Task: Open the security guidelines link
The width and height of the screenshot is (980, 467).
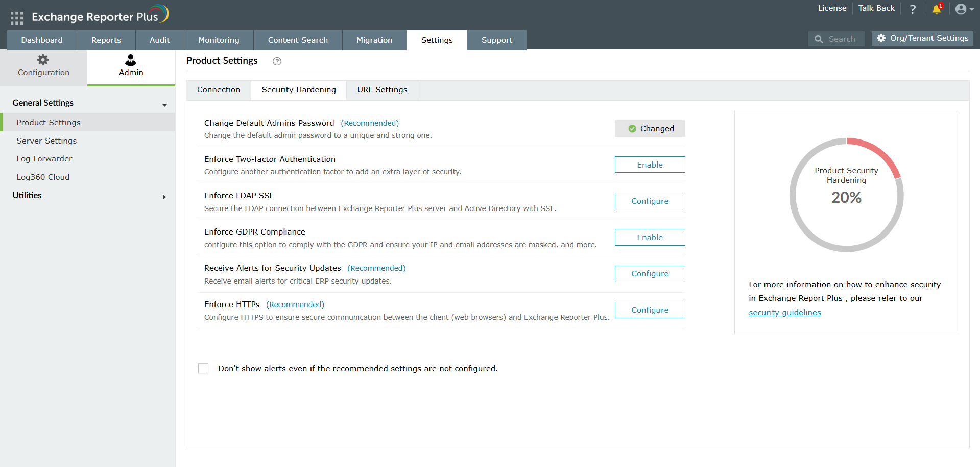Action: (785, 313)
